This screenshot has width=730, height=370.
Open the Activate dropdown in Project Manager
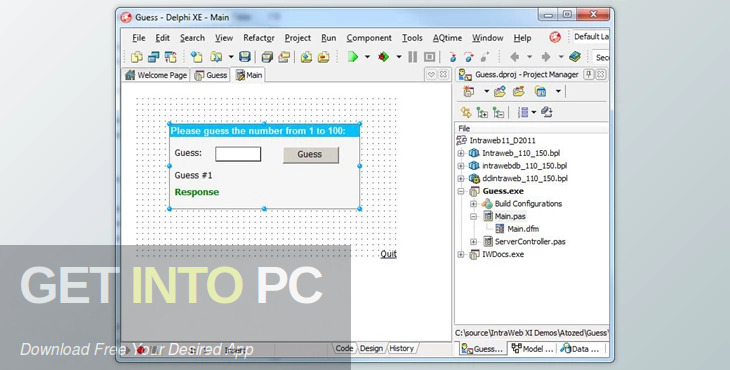pos(487,91)
